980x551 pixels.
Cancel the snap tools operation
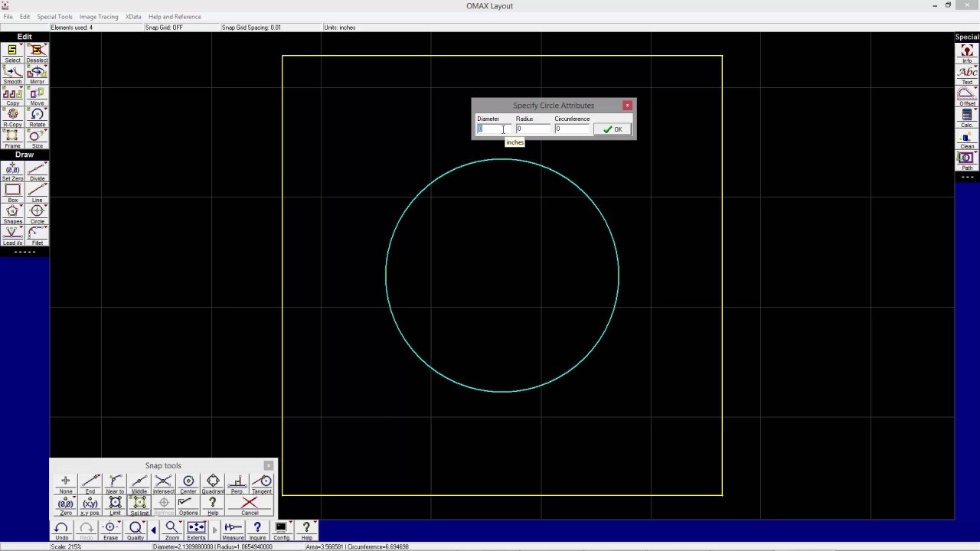(x=249, y=505)
